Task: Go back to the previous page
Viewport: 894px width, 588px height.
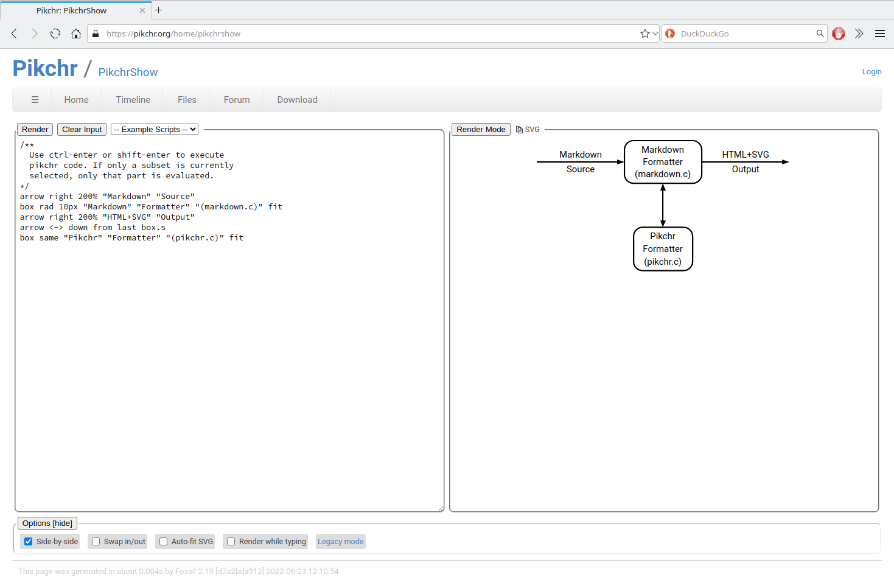Action: tap(15, 33)
